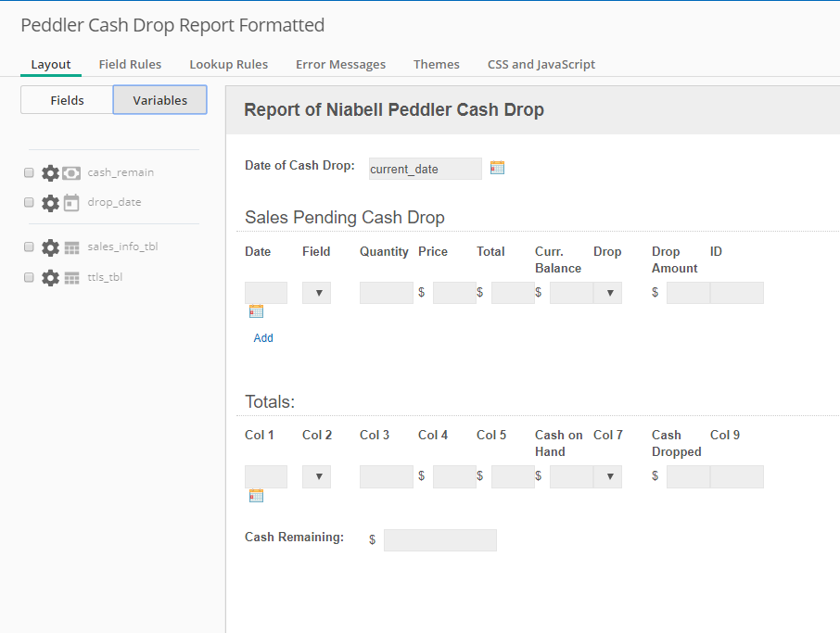
Task: Open settings gear for cash_remain variable
Action: coord(50,173)
